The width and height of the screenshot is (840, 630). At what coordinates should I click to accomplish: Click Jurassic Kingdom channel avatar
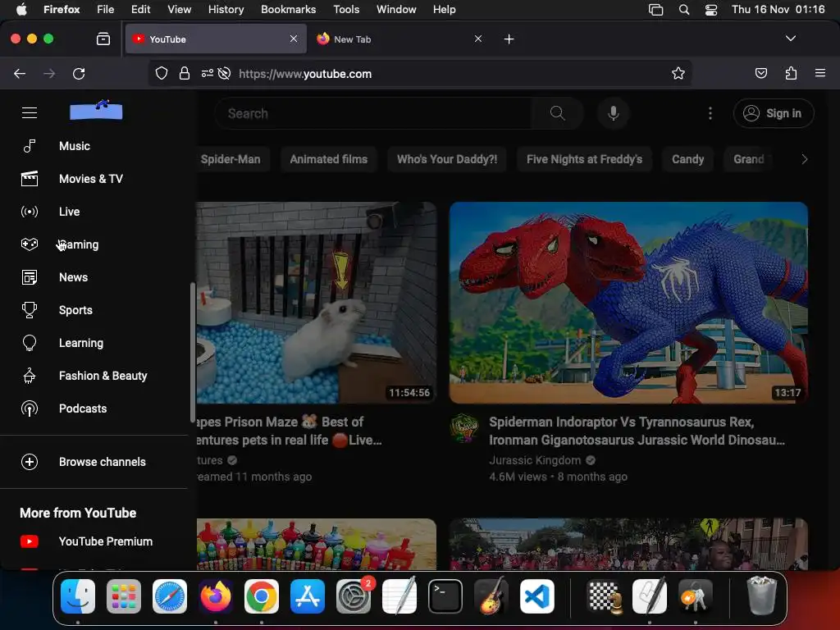click(464, 428)
